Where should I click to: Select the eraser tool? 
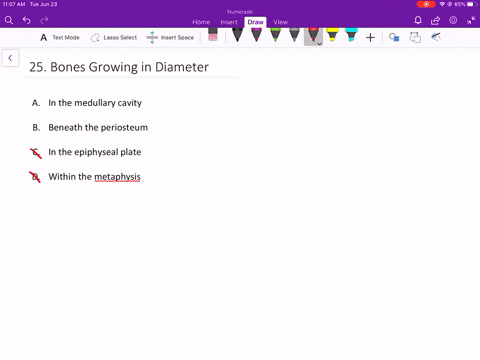click(x=213, y=35)
